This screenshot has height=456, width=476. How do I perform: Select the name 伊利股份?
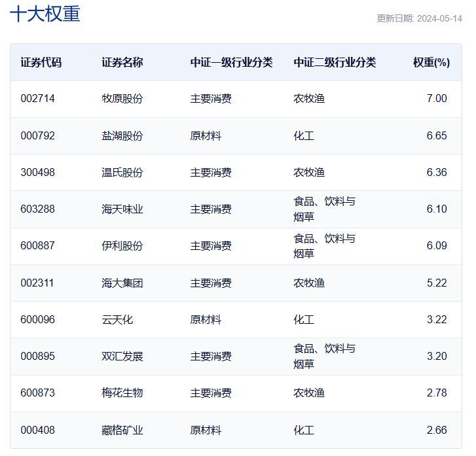coord(122,245)
